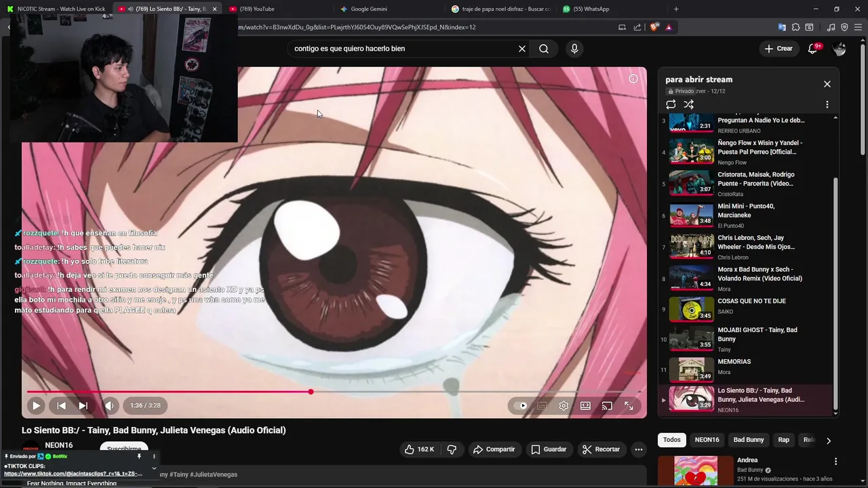Play Volando Remix playlist item
Viewport: 868px width, 488px height.
(746, 279)
